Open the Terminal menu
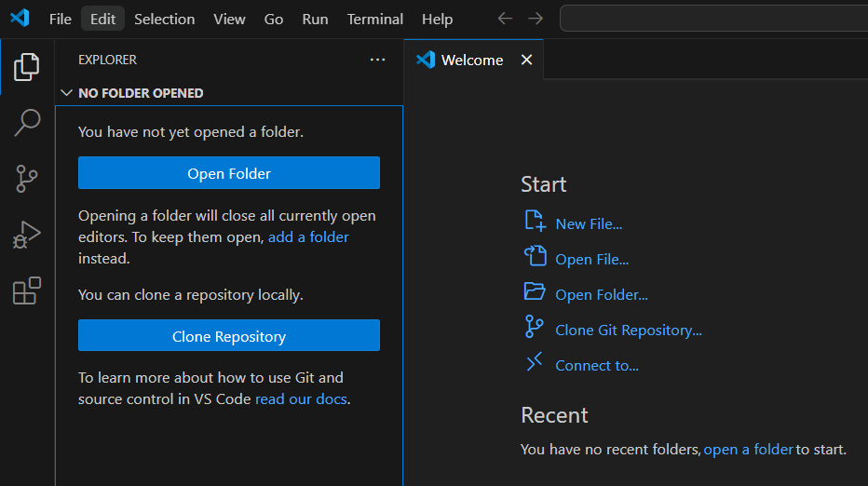Image resolution: width=868 pixels, height=486 pixels. coord(374,19)
